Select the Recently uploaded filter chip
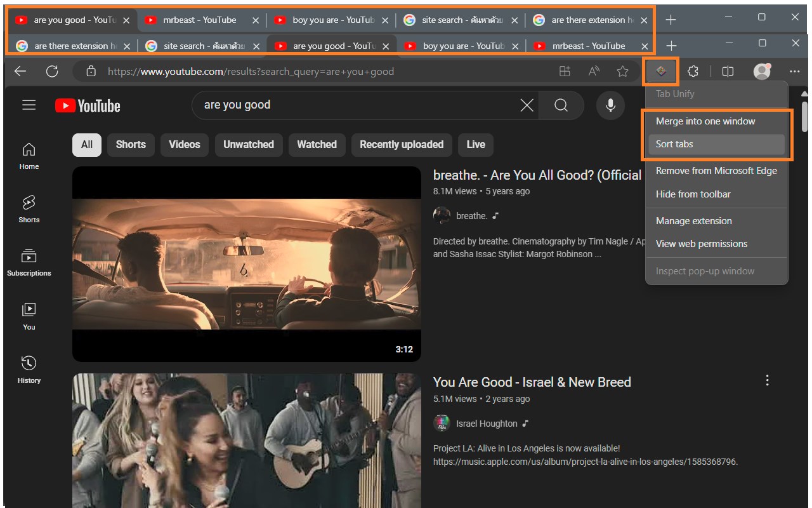Screen dimensions: 812x508 tap(402, 144)
